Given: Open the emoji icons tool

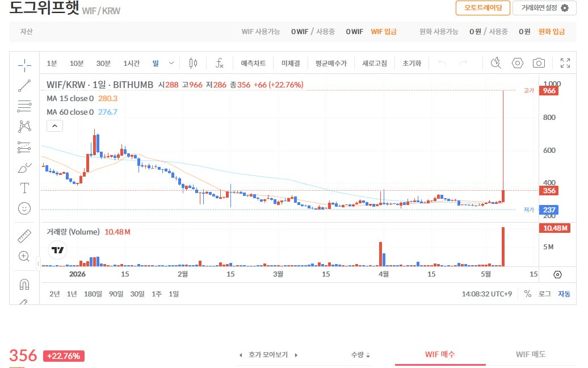Looking at the screenshot, I should [24, 208].
